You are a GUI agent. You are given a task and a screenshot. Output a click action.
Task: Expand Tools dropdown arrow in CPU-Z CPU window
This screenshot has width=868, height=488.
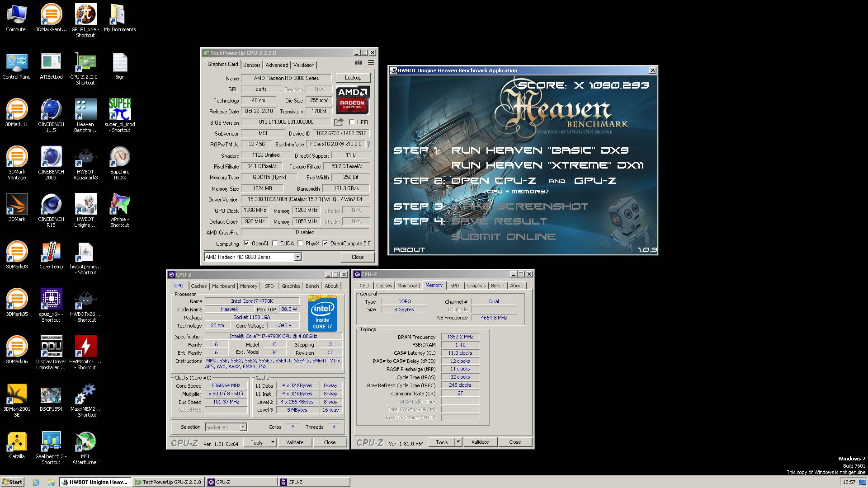[x=273, y=442]
